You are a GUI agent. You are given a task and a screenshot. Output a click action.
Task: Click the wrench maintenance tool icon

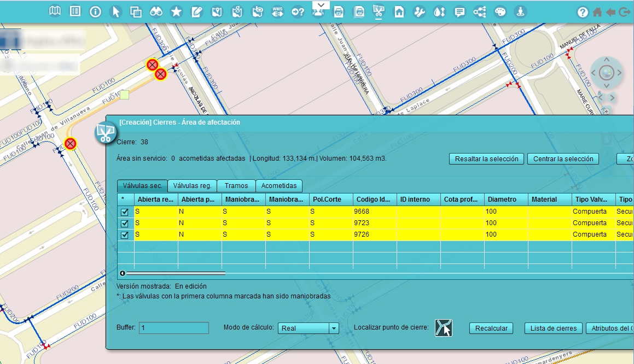point(419,11)
